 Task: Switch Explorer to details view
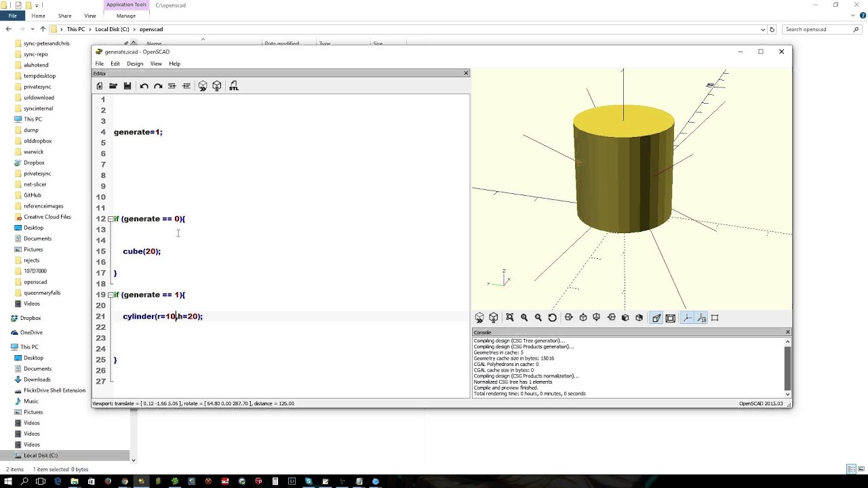[852, 469]
